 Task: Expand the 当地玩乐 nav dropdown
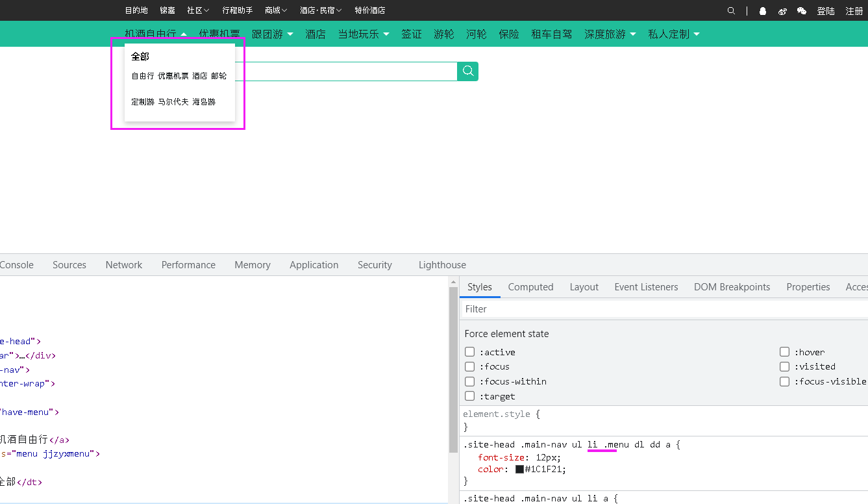click(x=386, y=34)
